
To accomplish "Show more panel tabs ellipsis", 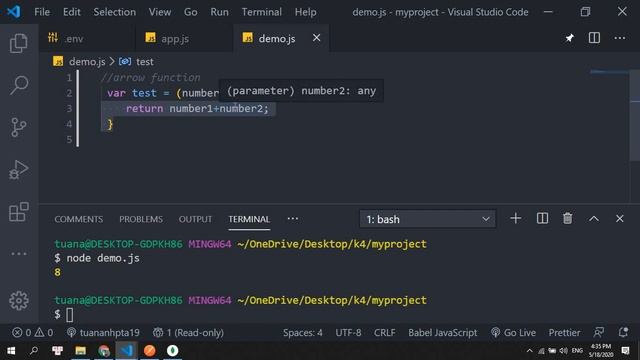I will tap(293, 219).
